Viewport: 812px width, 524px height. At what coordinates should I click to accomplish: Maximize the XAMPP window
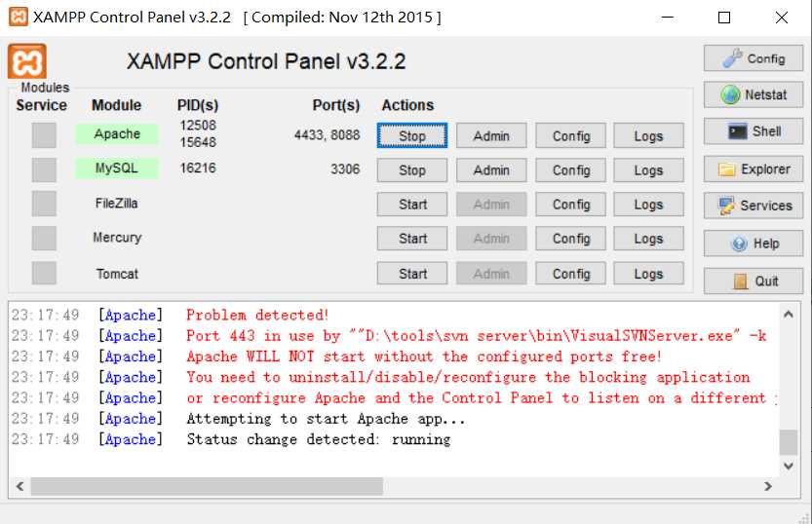[724, 18]
